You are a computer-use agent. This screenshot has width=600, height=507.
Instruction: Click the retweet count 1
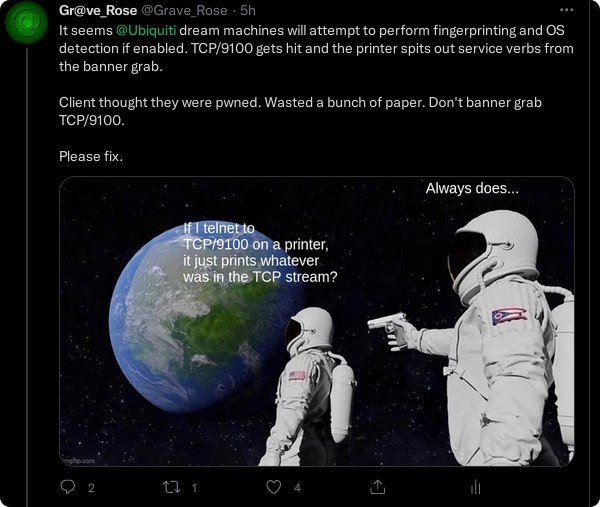pos(194,487)
